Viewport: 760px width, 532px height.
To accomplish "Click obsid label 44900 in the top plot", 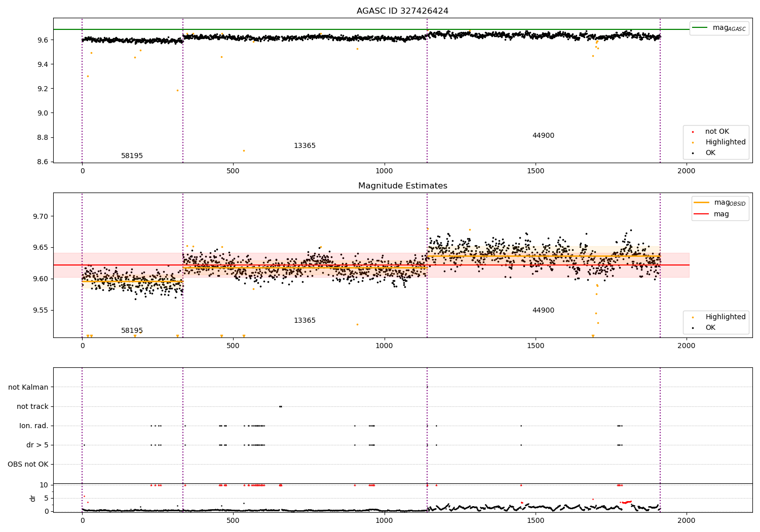I will (x=543, y=136).
